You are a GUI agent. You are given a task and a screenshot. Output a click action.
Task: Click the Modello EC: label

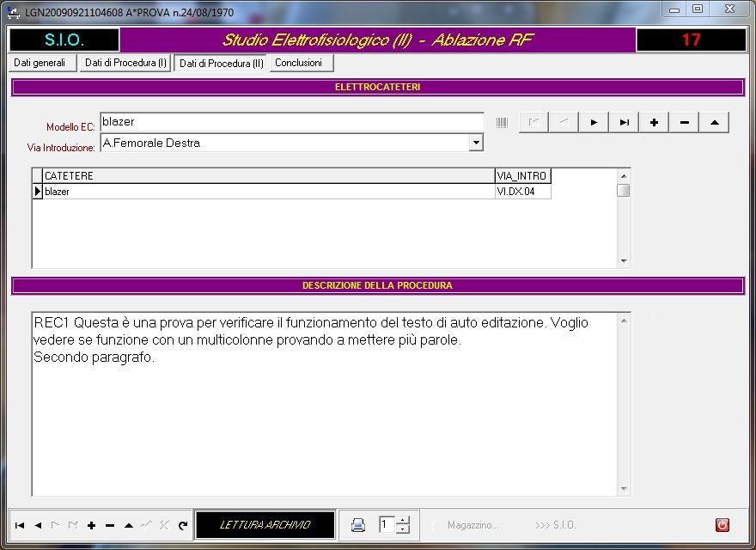(x=70, y=127)
